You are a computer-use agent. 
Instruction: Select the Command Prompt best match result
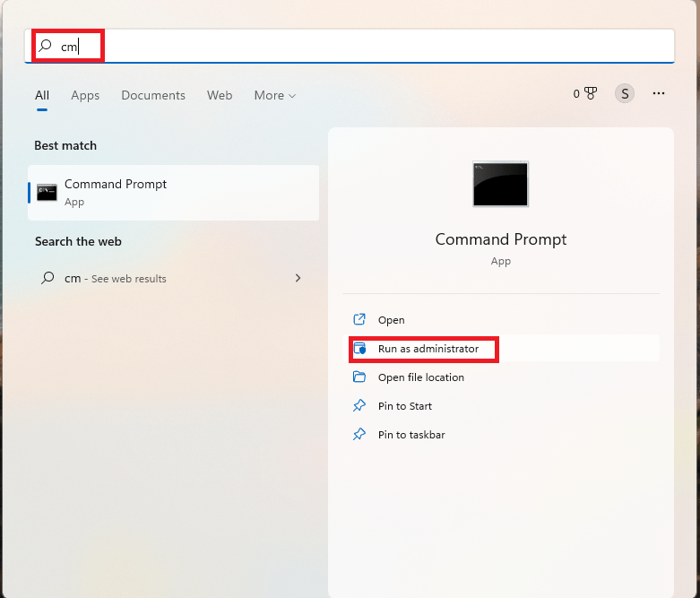[174, 193]
